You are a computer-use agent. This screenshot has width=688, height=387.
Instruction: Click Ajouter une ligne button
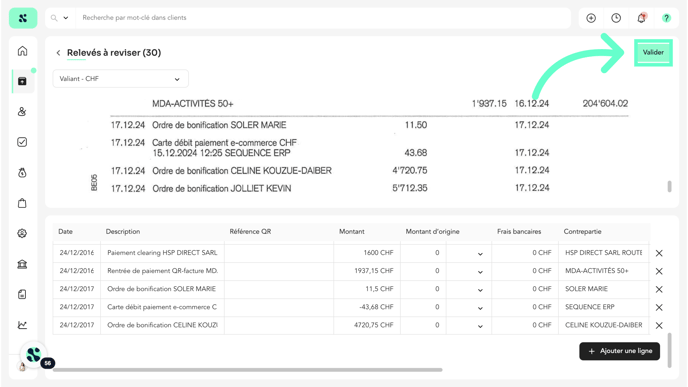click(x=620, y=351)
